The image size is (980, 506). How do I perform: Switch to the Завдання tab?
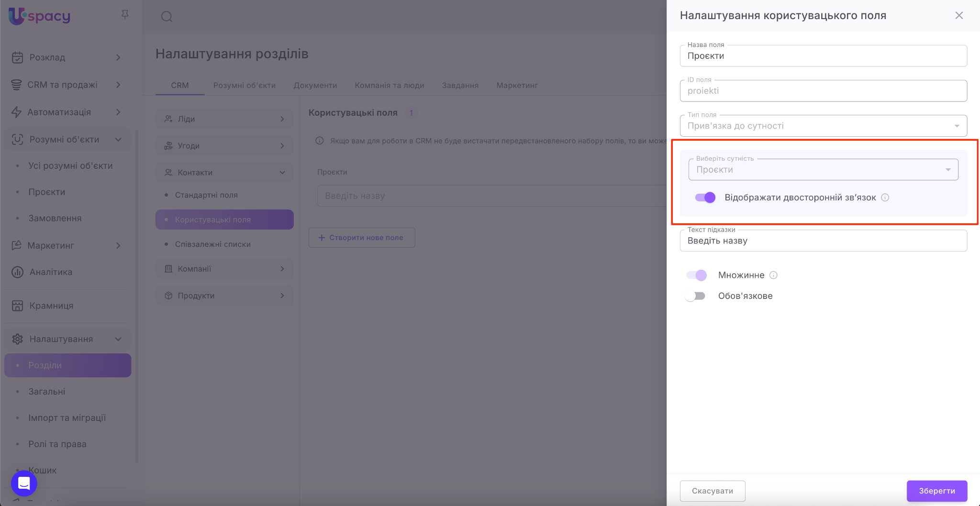pyautogui.click(x=460, y=85)
